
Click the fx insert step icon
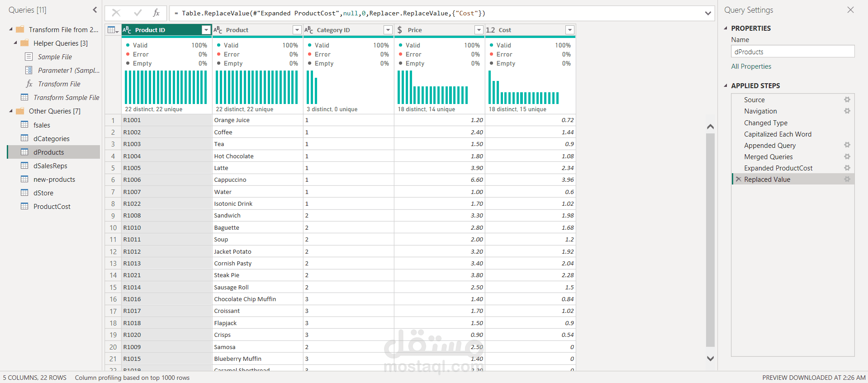(x=156, y=13)
